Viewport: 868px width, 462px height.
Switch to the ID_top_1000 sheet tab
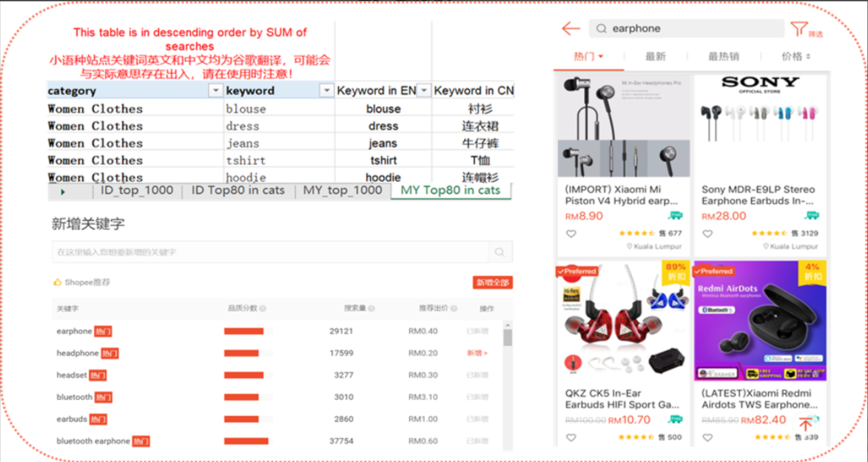pos(137,190)
